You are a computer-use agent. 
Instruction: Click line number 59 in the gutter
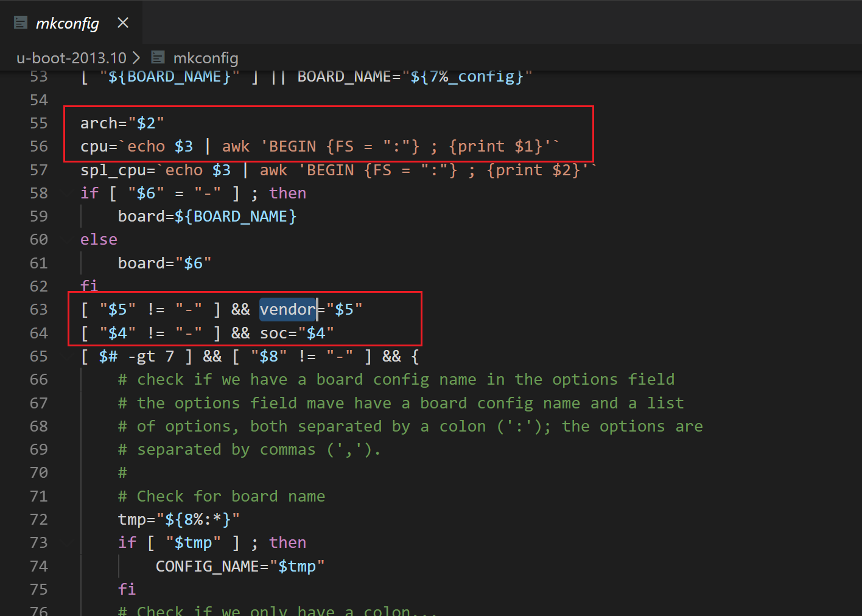click(39, 217)
